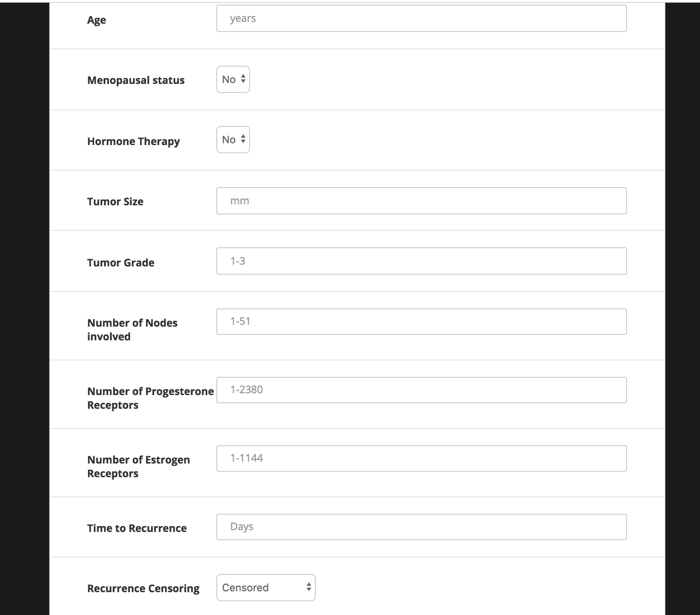
Task: Click the Age label text
Action: [96, 20]
